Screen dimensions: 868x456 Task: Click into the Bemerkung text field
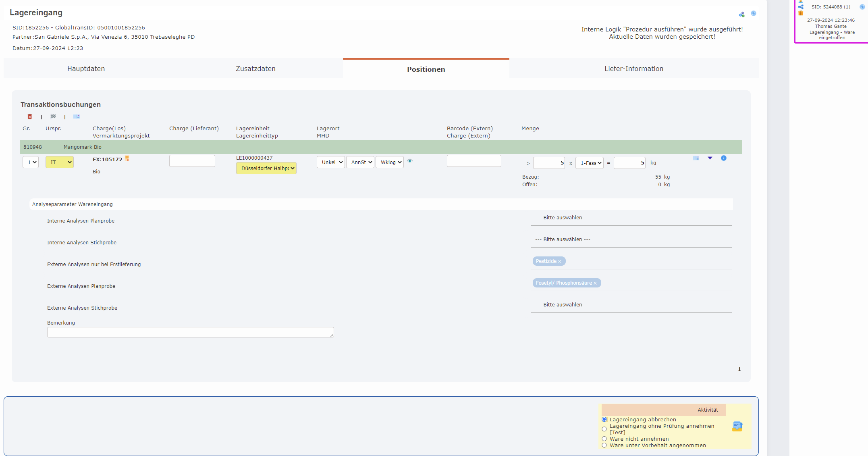click(190, 332)
